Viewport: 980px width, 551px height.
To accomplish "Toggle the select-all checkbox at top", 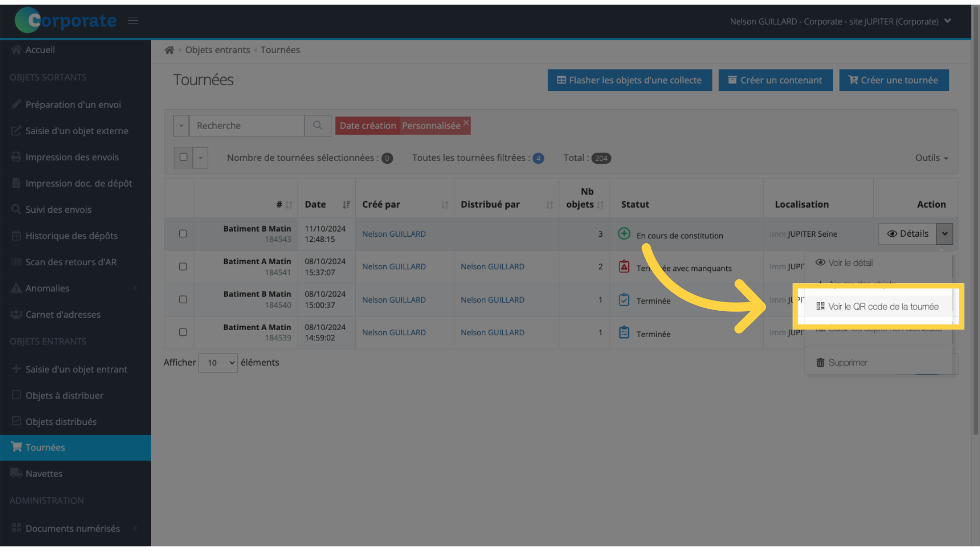I will pos(183,157).
